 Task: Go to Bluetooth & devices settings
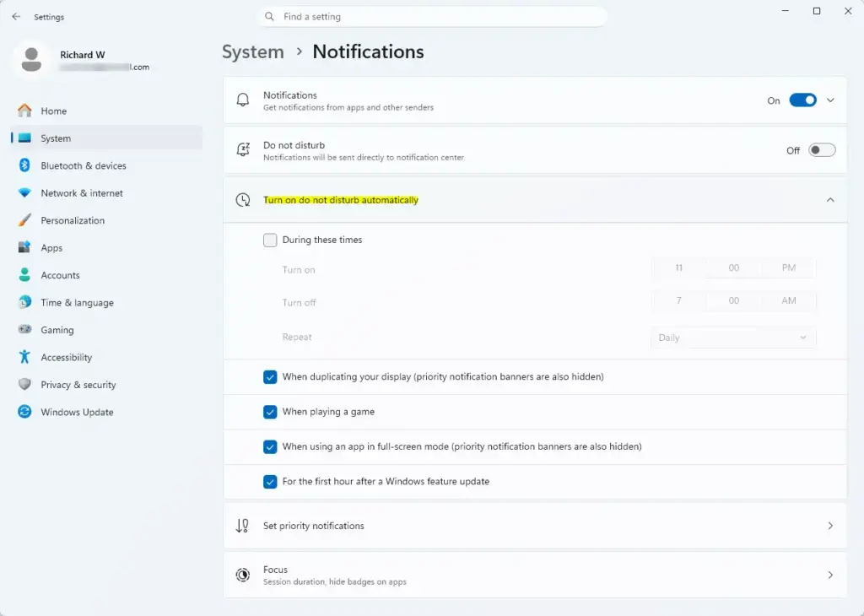tap(107, 165)
